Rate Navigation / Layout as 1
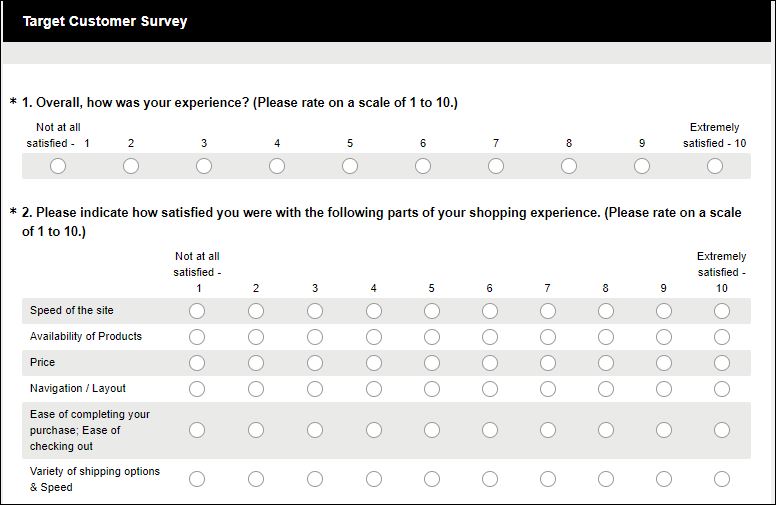This screenshot has height=505, width=776. click(197, 389)
